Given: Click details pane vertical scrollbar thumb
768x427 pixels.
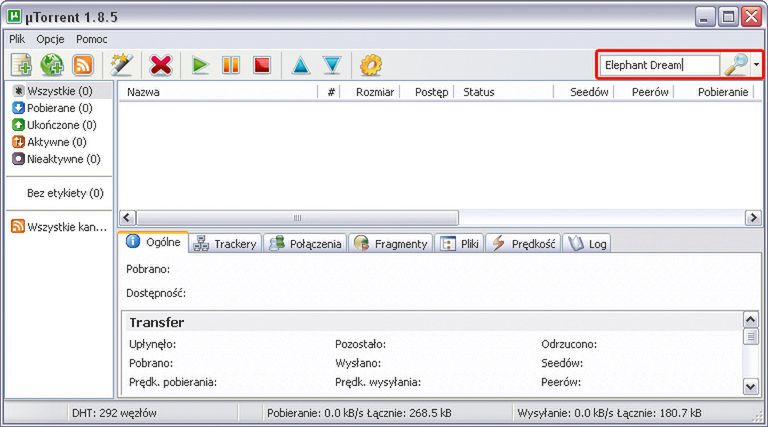Looking at the screenshot, I should 751,337.
